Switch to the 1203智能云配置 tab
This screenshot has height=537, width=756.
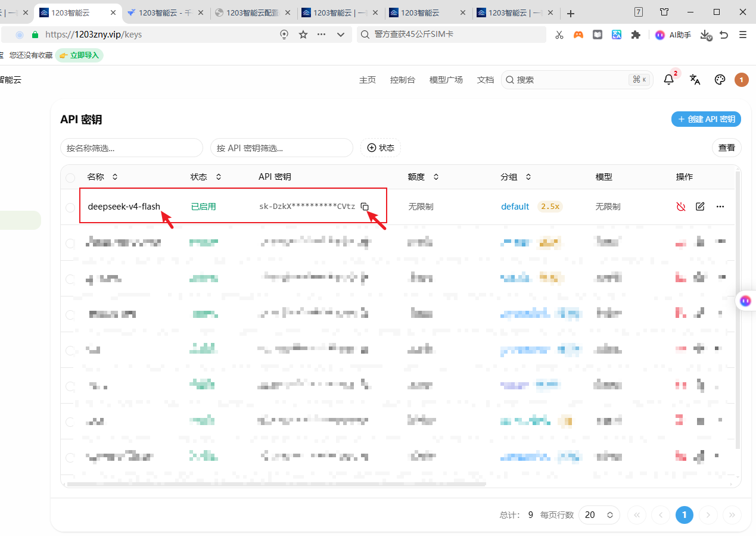[254, 13]
